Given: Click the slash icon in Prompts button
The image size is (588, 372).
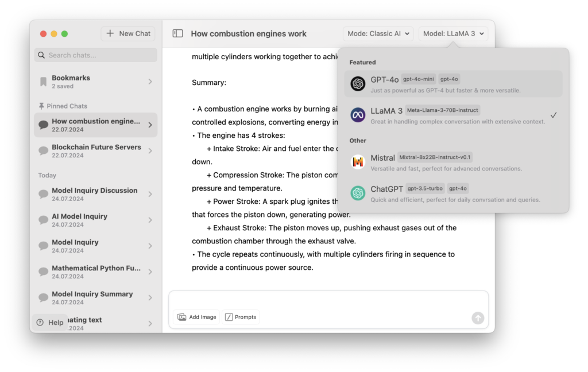Looking at the screenshot, I should (229, 317).
